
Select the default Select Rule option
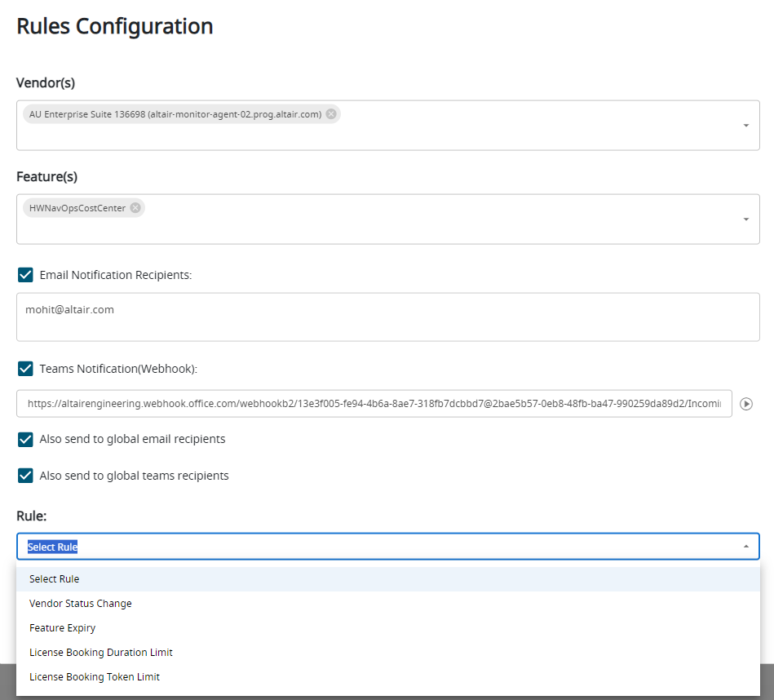(x=54, y=579)
